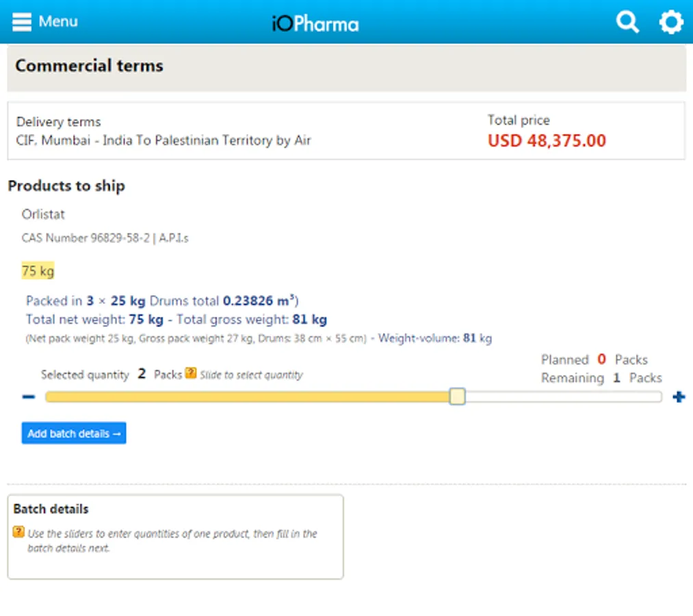The width and height of the screenshot is (693, 616).
Task: Click the USD 48,375.00 total price
Action: point(547,141)
